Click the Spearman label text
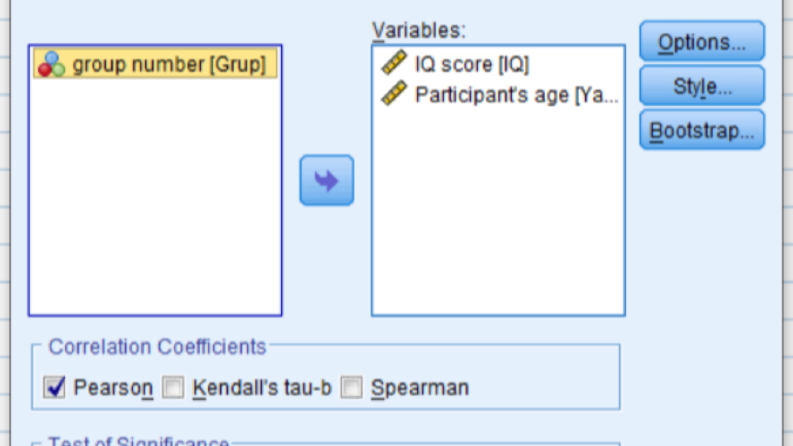793x446 pixels. pyautogui.click(x=420, y=388)
